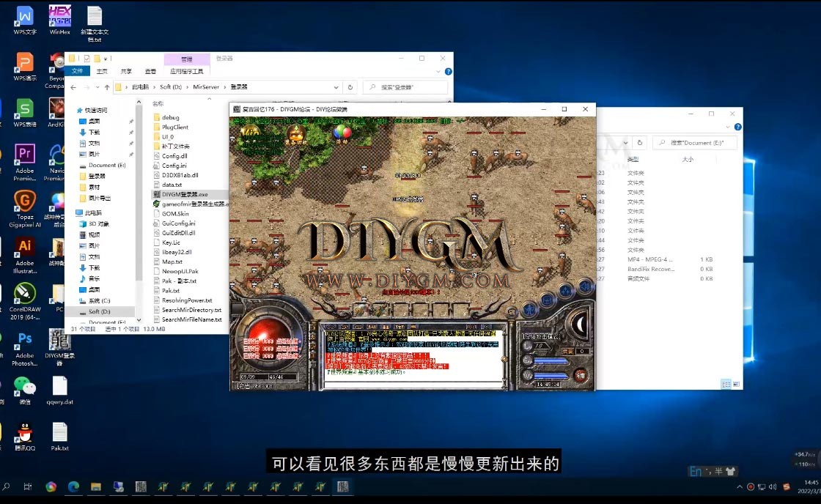
Task: Open File Explorer from the taskbar
Action: point(96,486)
